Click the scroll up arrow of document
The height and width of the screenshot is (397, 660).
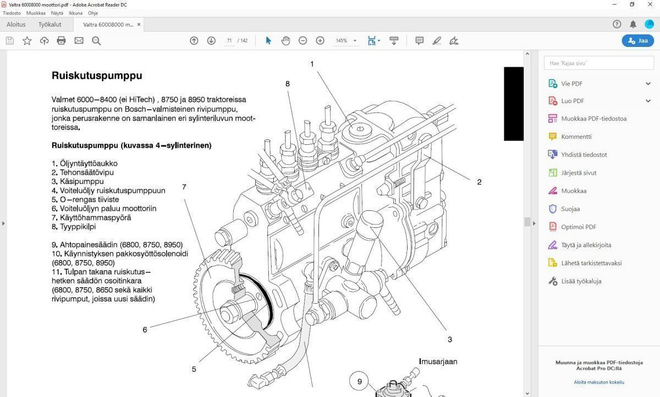click(x=527, y=54)
